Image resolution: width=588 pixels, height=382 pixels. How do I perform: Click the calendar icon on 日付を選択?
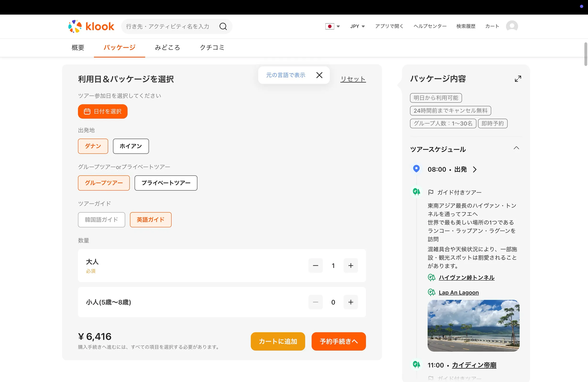click(x=87, y=111)
